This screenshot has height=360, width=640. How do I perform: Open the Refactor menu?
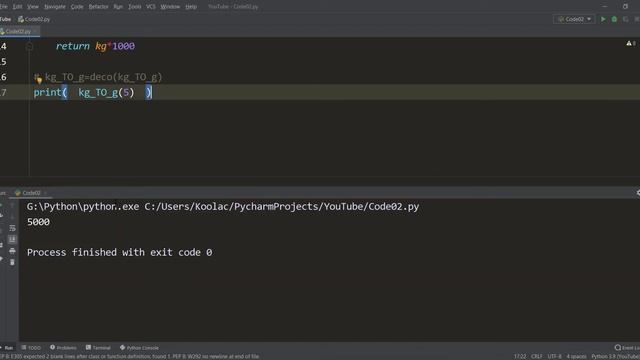[98, 7]
